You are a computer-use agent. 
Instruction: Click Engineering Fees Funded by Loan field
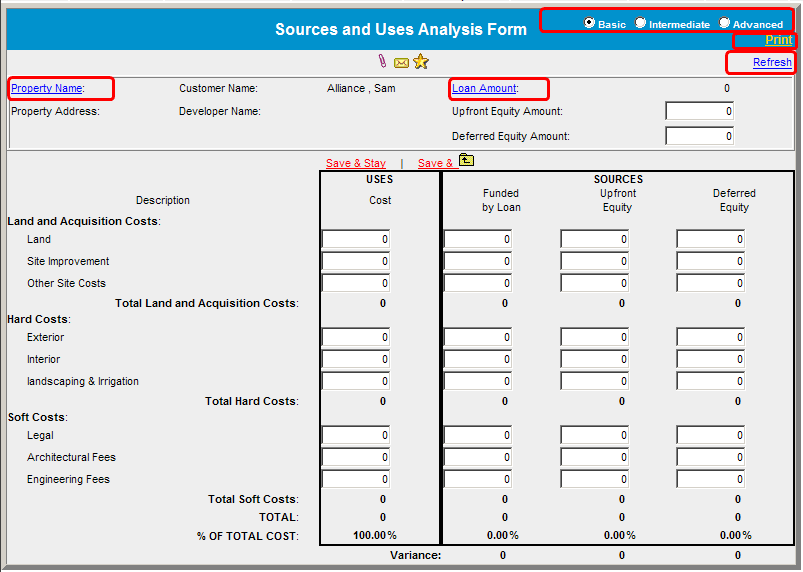[x=478, y=479]
